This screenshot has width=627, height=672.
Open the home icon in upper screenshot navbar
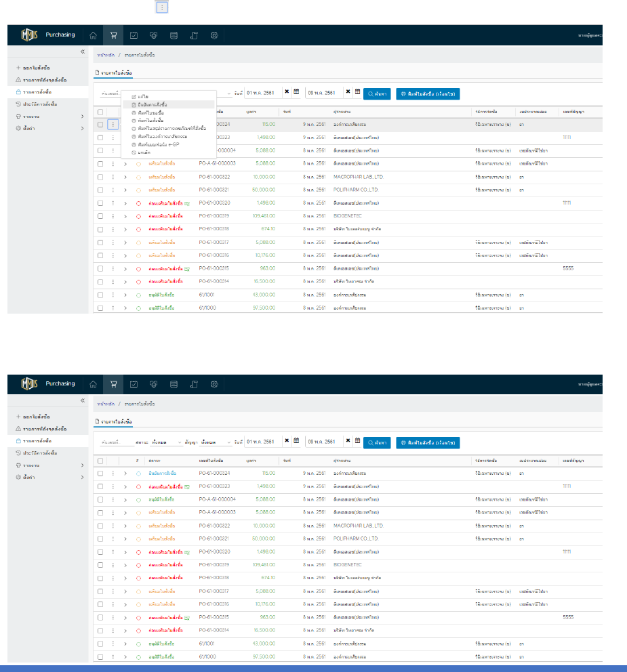pos(93,36)
